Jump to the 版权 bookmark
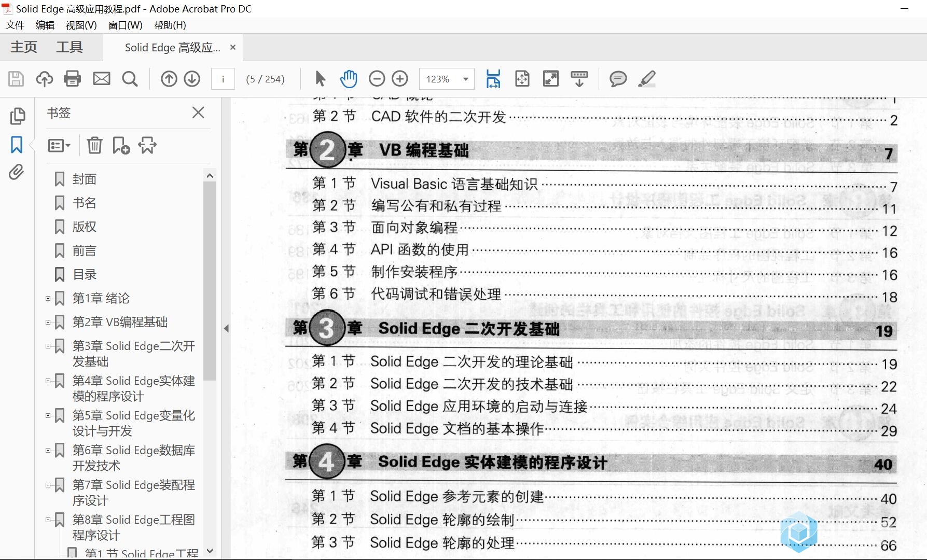 pyautogui.click(x=85, y=227)
